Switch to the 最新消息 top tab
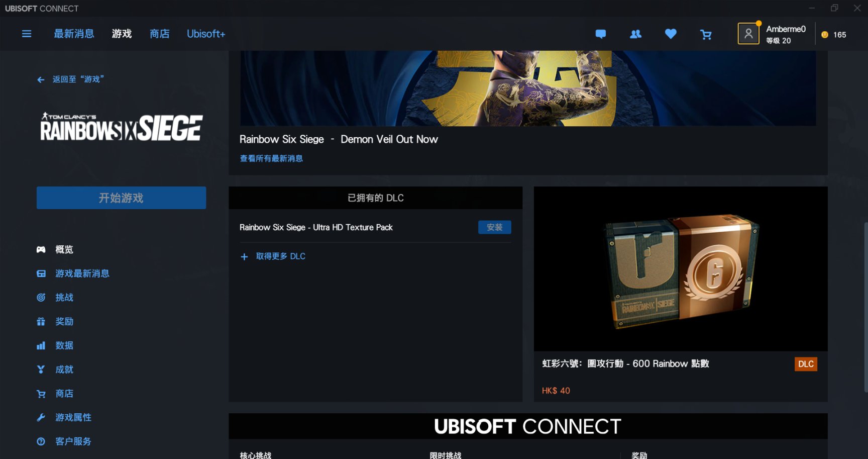Screen dimensions: 868x459 click(x=74, y=34)
